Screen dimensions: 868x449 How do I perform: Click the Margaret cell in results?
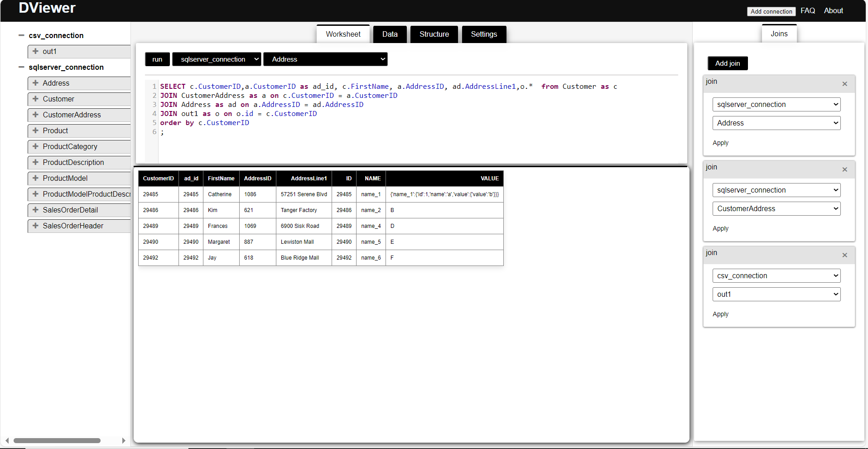221,242
